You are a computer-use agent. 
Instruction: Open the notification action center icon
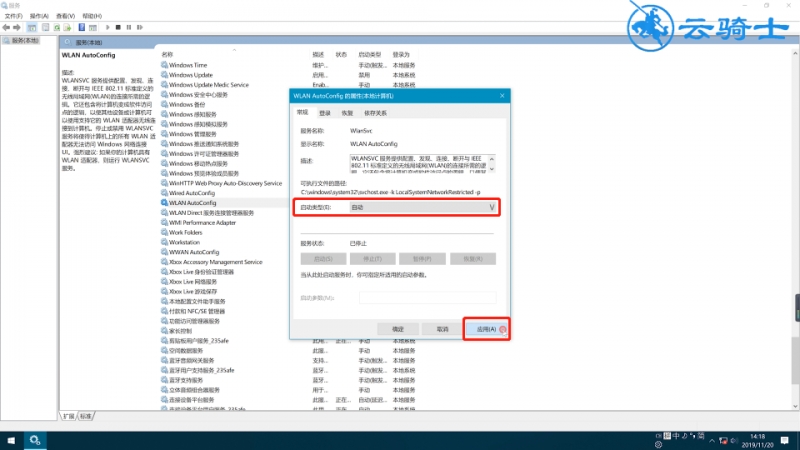(x=785, y=440)
